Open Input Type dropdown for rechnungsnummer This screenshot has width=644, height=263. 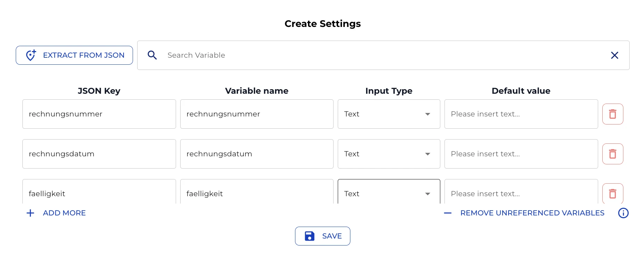pos(389,114)
